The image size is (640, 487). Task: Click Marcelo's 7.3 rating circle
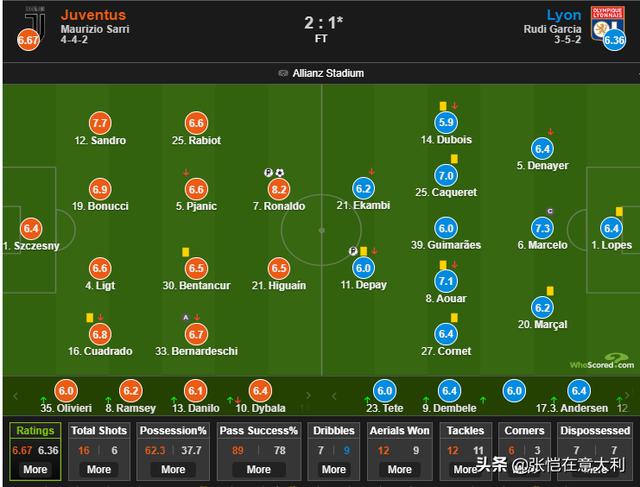(542, 228)
